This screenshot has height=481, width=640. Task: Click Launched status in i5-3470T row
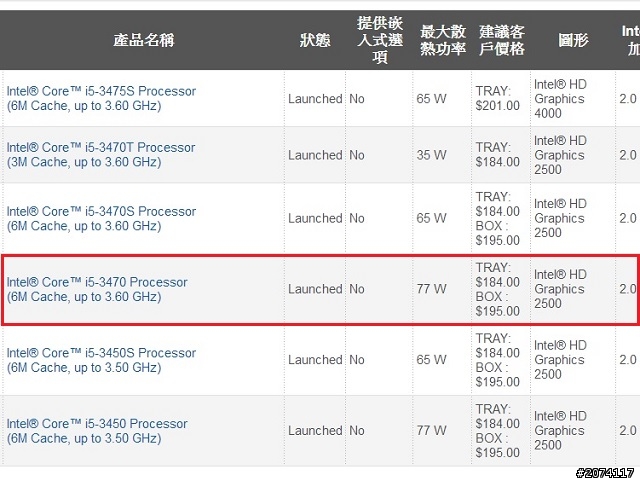[x=315, y=155]
